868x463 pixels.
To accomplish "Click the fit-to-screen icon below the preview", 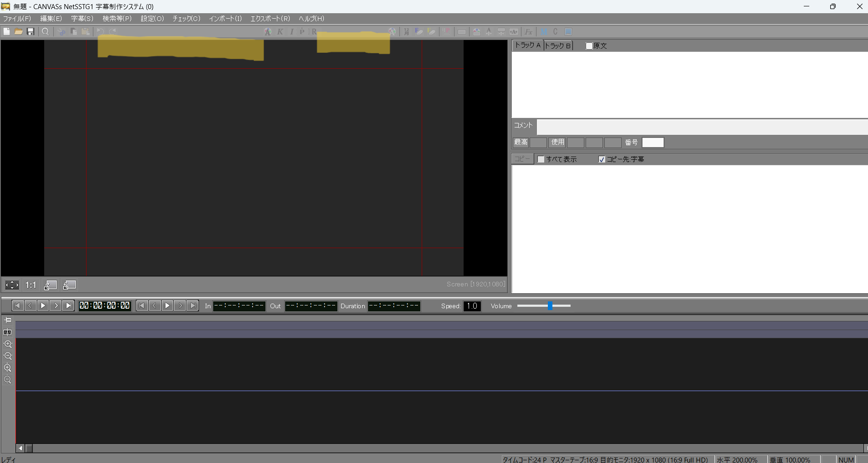I will tap(12, 285).
